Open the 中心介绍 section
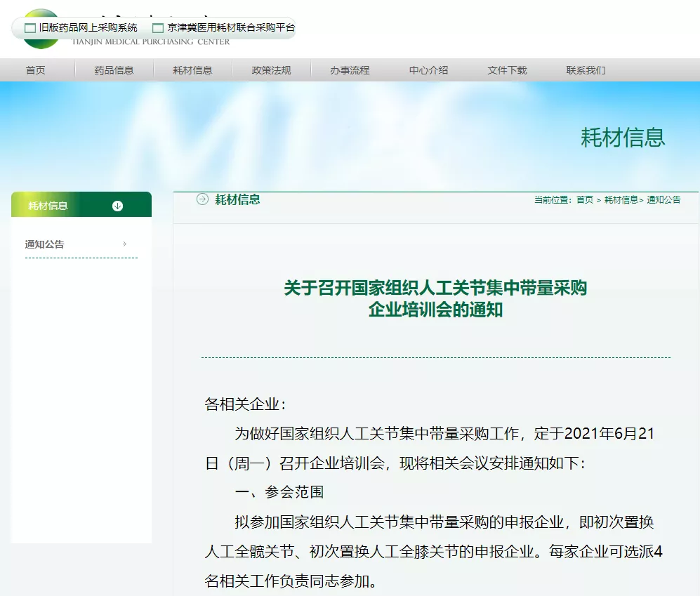700x596 pixels. point(428,69)
